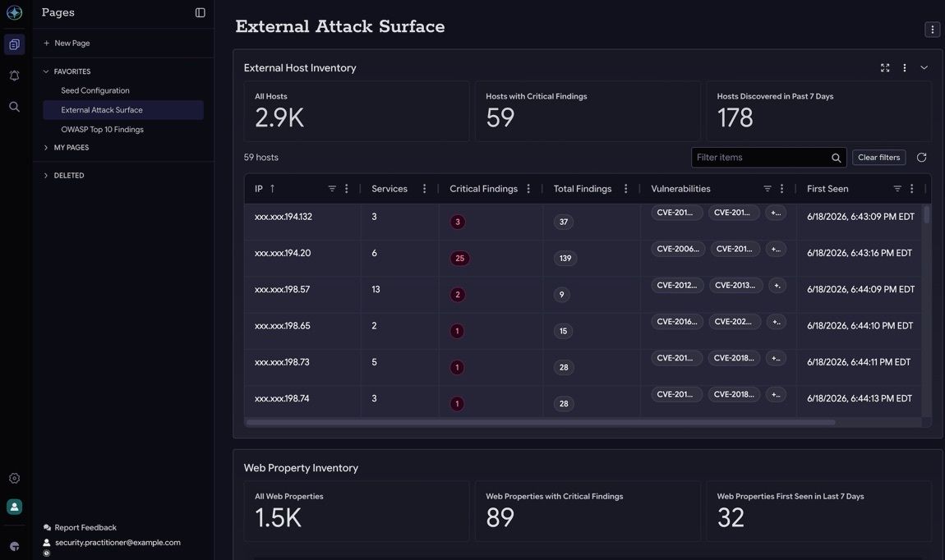Click the CVE-2016... tag for xxx.xxx.198.65
The height and width of the screenshot is (560, 945).
coord(677,322)
